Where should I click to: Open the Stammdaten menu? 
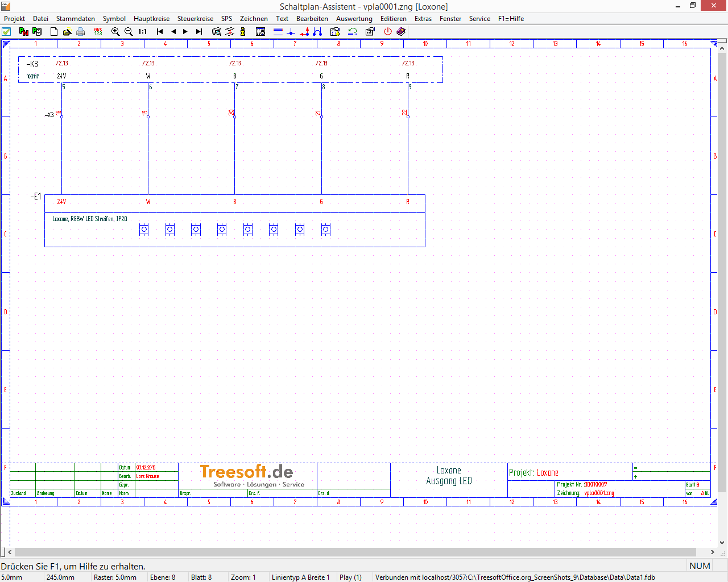tap(75, 19)
